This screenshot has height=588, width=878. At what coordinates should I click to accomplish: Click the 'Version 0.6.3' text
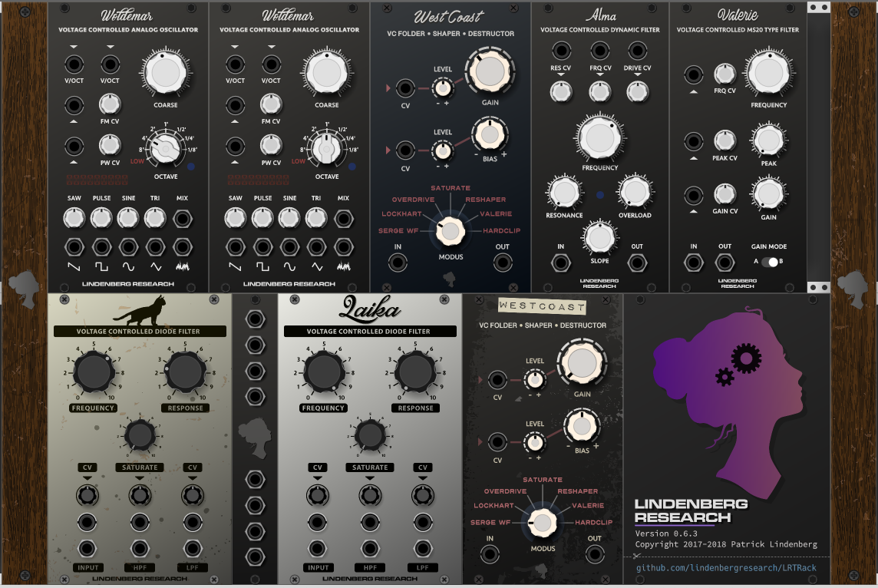coord(666,533)
